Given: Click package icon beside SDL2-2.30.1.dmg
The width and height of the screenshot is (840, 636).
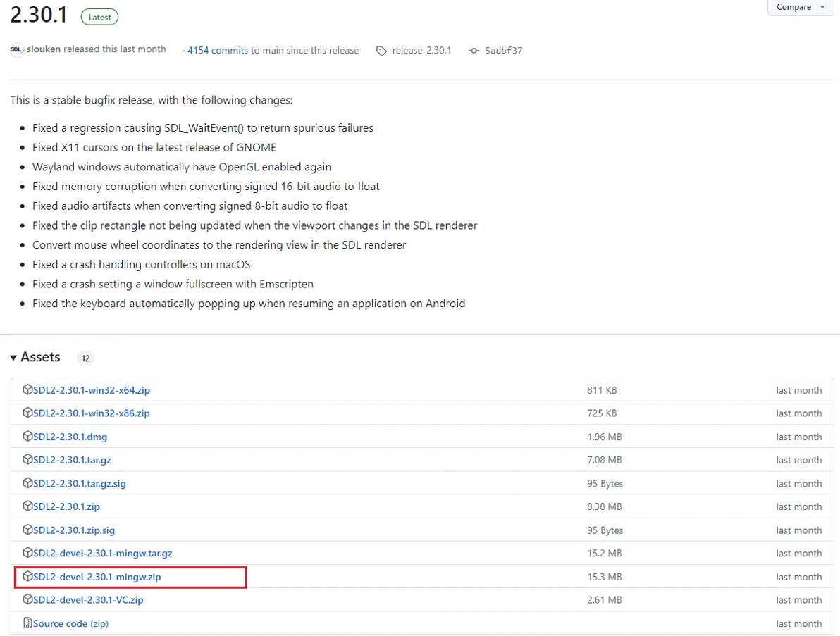Looking at the screenshot, I should (x=27, y=437).
